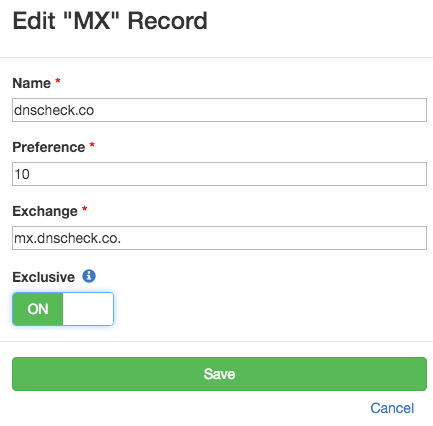Viewport: 433px width, 426px height.
Task: Focus the Preference input field
Action: coord(219,174)
